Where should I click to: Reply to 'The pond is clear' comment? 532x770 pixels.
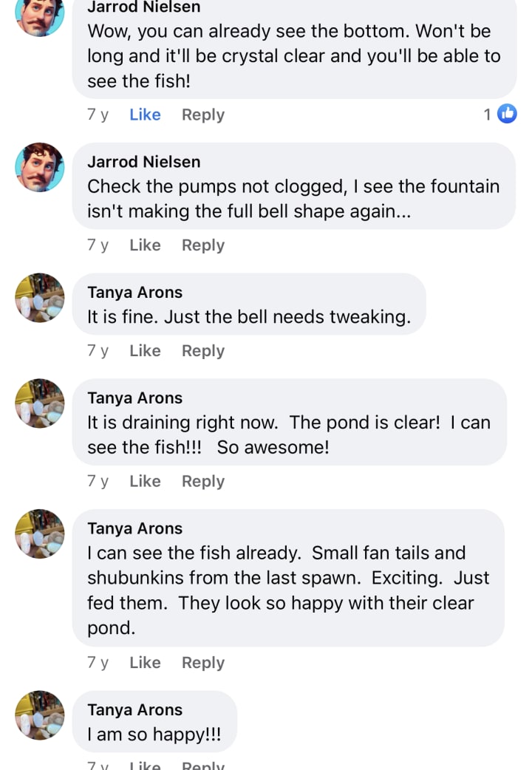[x=203, y=481]
